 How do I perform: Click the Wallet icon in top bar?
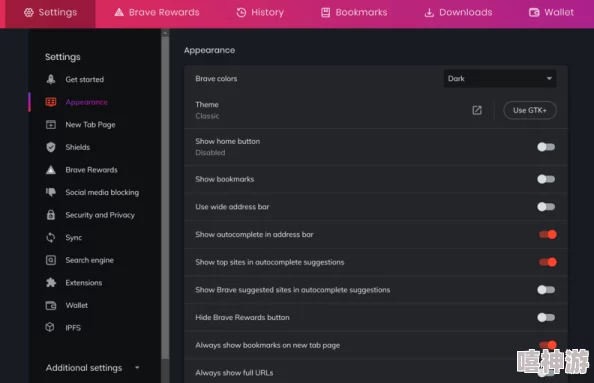tap(534, 13)
